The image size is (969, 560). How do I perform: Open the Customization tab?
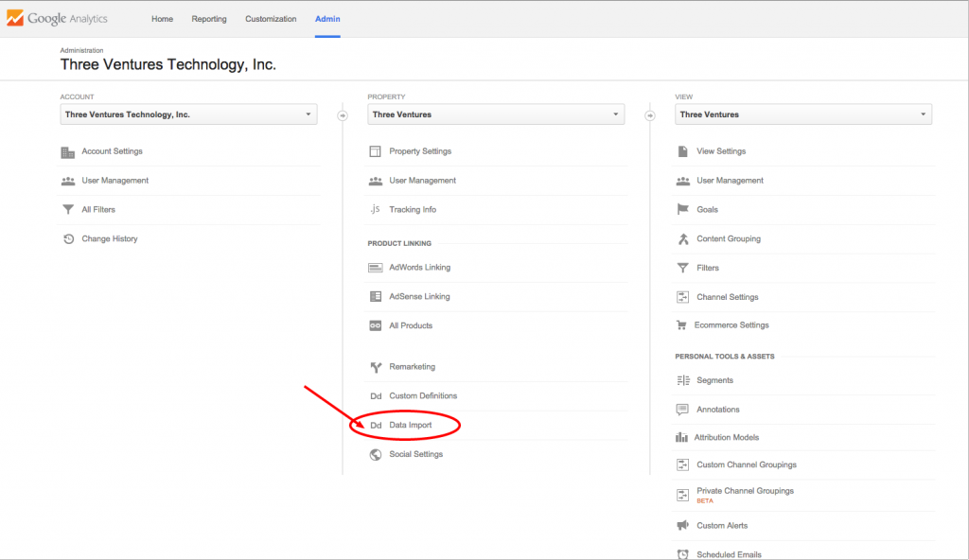[271, 19]
